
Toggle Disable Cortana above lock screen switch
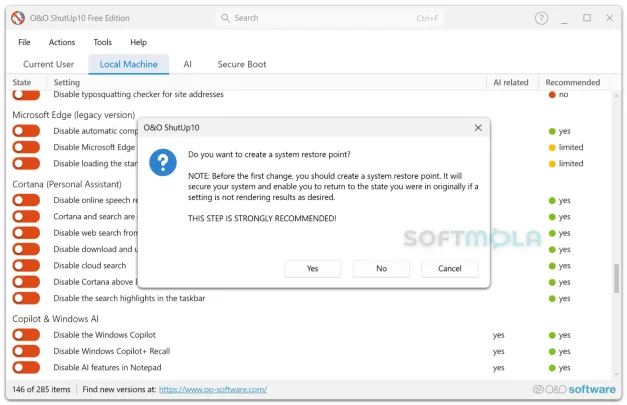pyautogui.click(x=26, y=282)
